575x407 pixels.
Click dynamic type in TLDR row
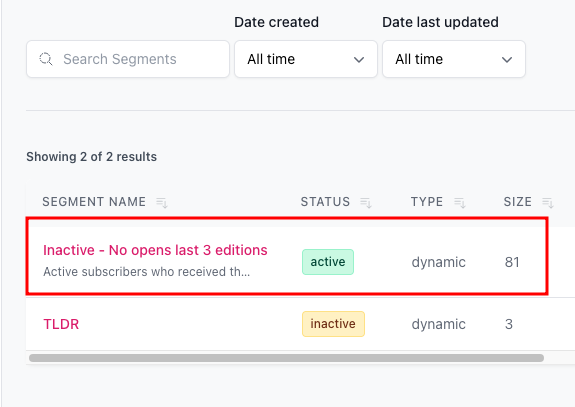[x=439, y=324]
